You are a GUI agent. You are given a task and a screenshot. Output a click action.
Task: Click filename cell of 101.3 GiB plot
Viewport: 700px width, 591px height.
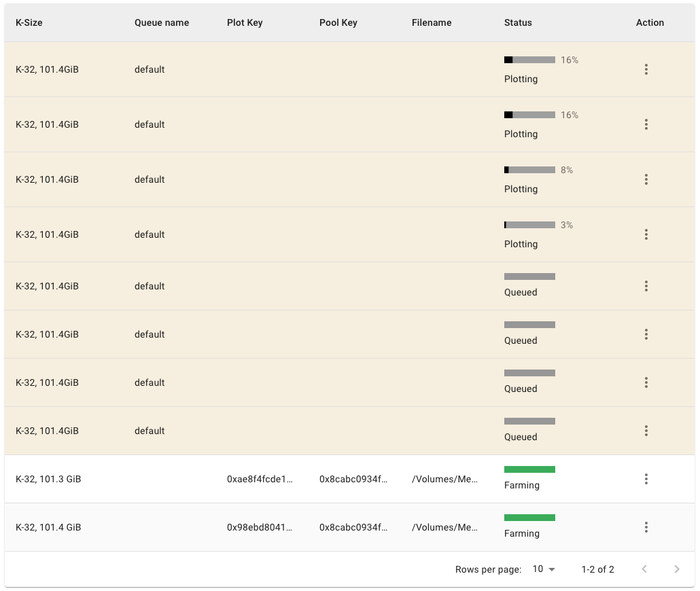(444, 479)
